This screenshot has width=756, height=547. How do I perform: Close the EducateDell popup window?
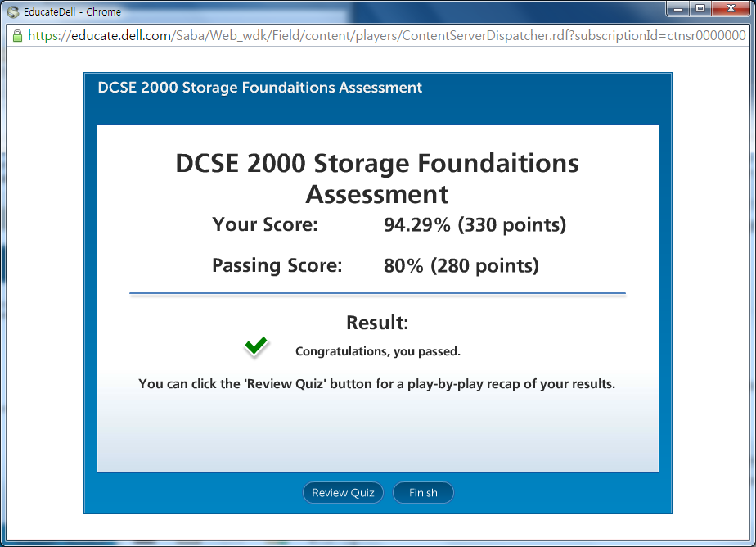point(731,8)
